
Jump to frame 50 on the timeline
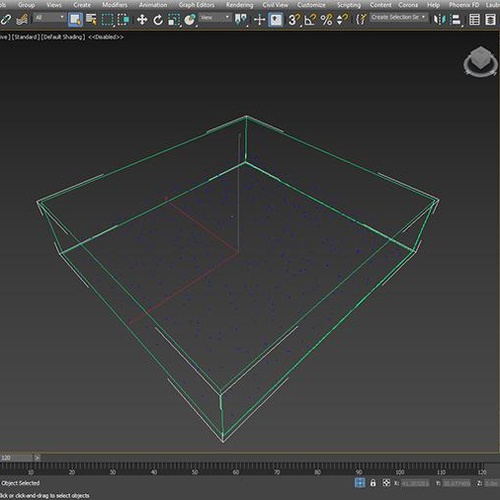[195, 472]
